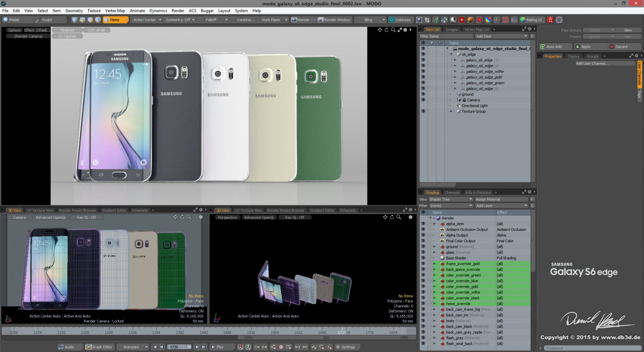Screen dimensions: 644x352
Task: Open the Geometry menu
Action: (x=74, y=11)
